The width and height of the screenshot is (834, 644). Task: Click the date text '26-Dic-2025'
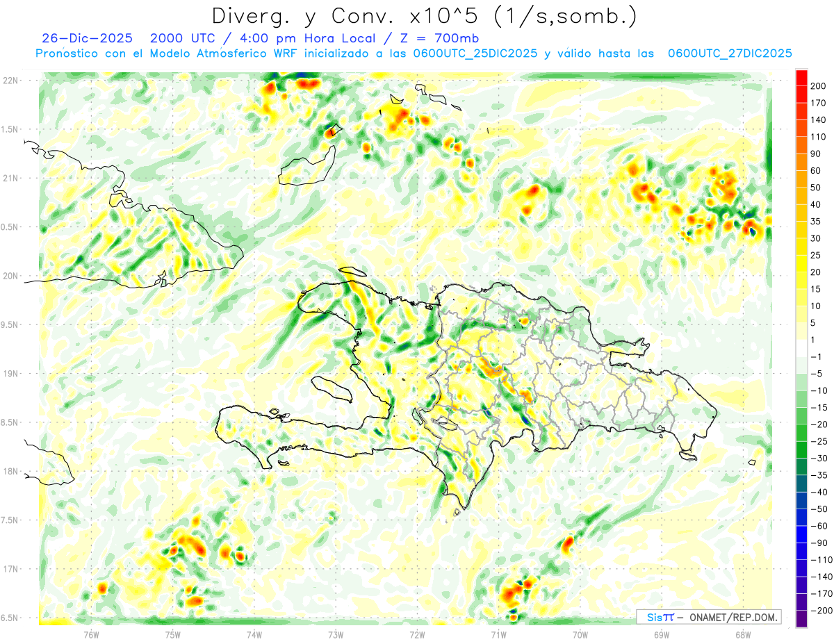(x=87, y=38)
